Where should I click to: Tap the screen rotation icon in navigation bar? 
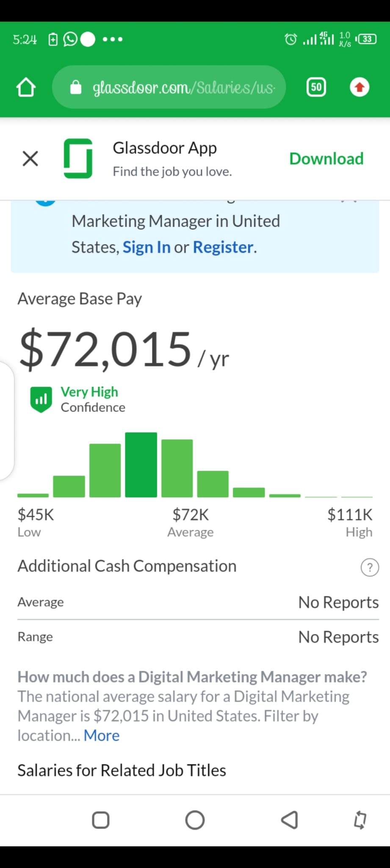[x=360, y=820]
